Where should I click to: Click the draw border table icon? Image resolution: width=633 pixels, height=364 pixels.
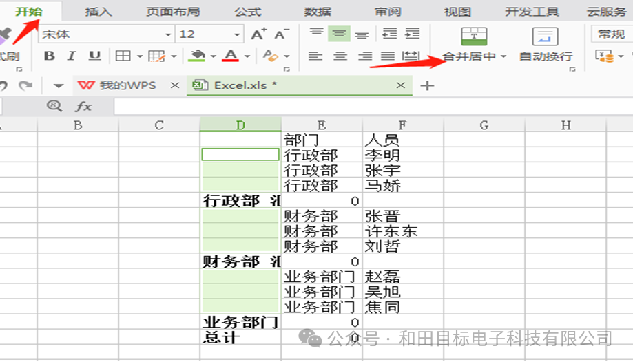pyautogui.click(x=156, y=56)
